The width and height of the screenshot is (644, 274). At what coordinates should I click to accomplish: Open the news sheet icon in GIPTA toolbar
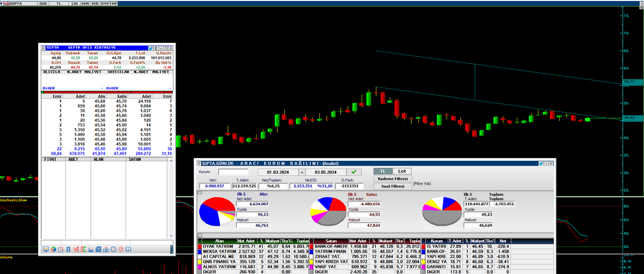click(x=98, y=249)
